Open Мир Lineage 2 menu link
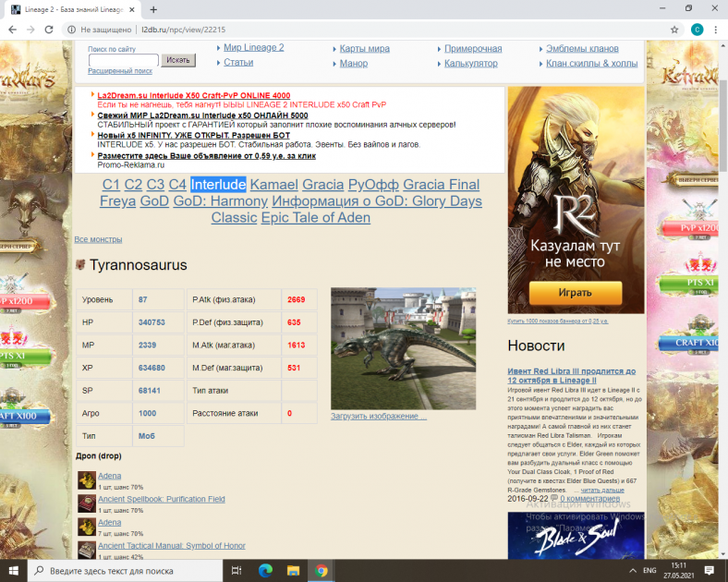The width and height of the screenshot is (728, 582). pos(253,47)
